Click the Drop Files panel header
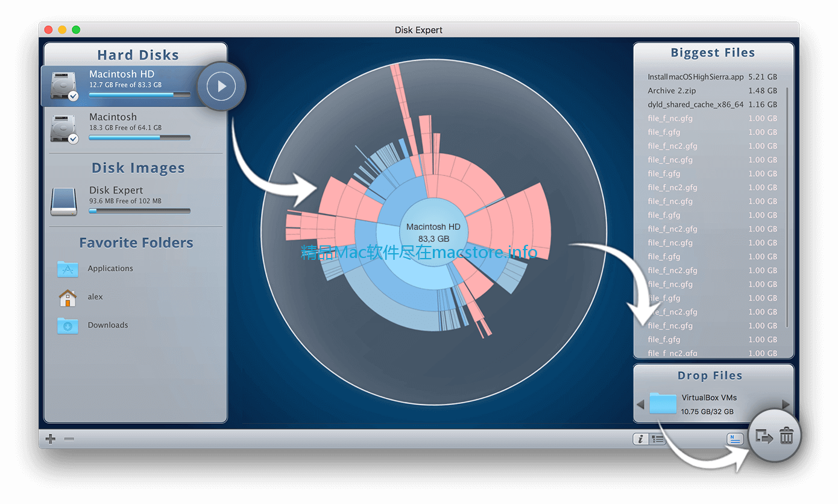This screenshot has width=838, height=504. coord(710,376)
